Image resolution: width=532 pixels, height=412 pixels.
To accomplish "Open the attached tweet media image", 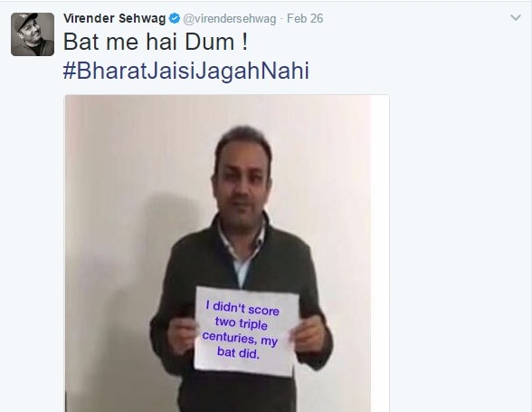I will (226, 254).
